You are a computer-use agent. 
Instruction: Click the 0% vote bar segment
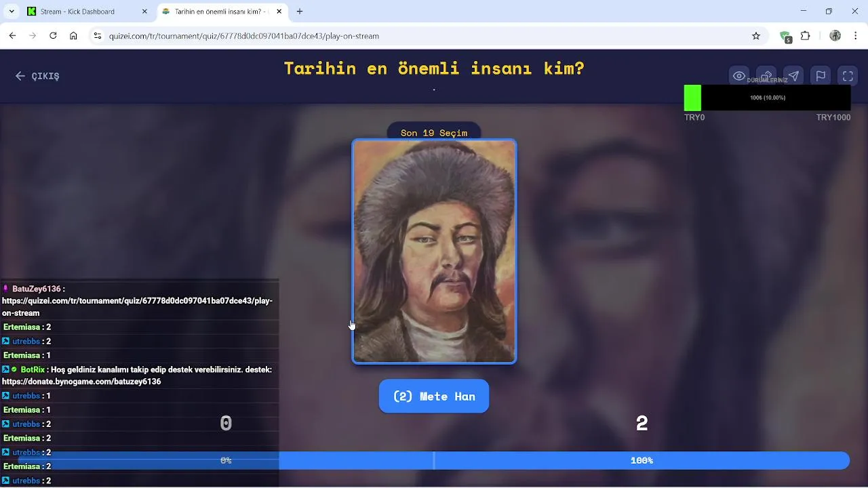coord(226,460)
